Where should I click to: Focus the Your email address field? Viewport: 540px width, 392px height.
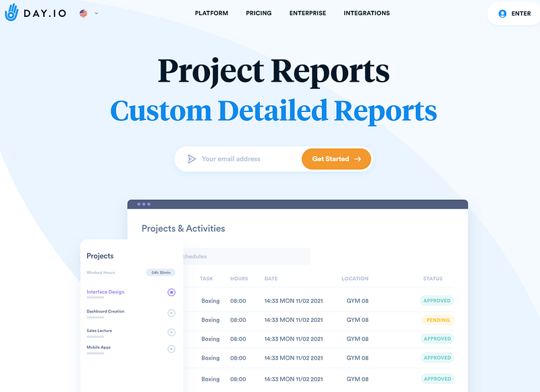(238, 159)
